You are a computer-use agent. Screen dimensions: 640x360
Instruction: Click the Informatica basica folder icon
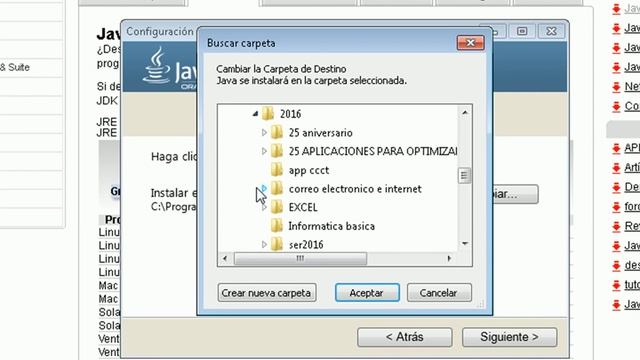(277, 226)
